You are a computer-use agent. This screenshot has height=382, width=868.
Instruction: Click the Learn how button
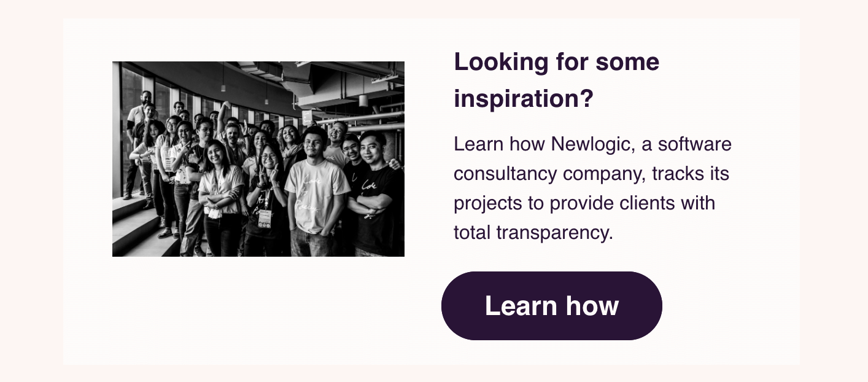pos(551,306)
